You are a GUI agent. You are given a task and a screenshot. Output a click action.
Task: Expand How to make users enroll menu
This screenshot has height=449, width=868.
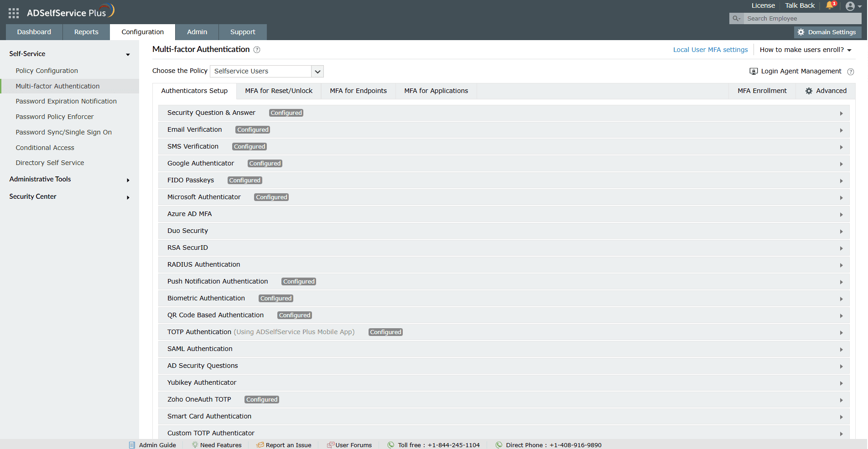[x=806, y=50]
